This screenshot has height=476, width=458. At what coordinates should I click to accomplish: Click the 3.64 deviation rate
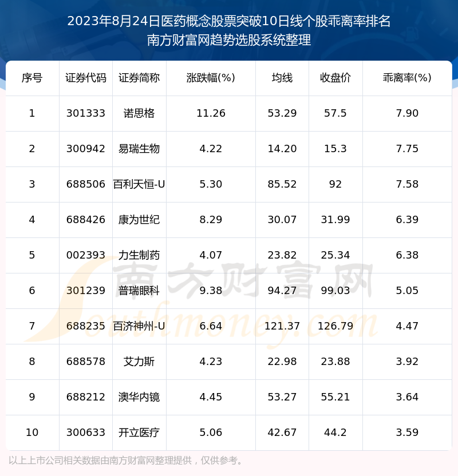coord(407,398)
